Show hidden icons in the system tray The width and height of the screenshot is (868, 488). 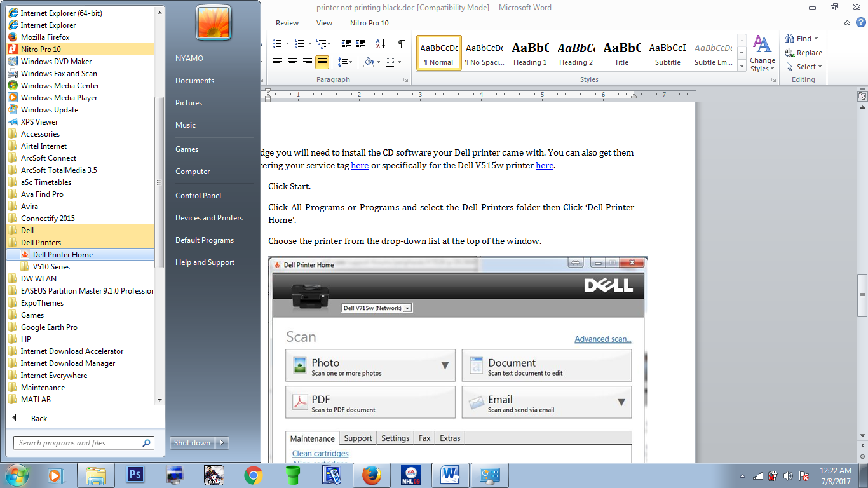click(x=743, y=475)
